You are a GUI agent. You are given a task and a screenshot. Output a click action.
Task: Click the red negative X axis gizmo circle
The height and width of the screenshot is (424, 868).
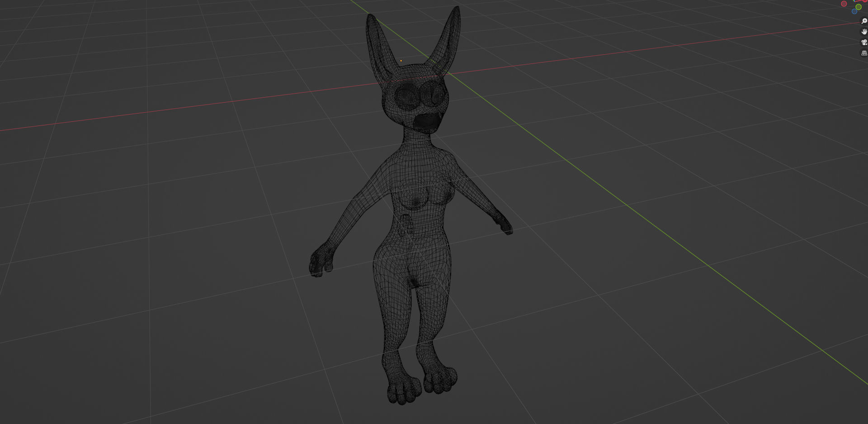(844, 4)
